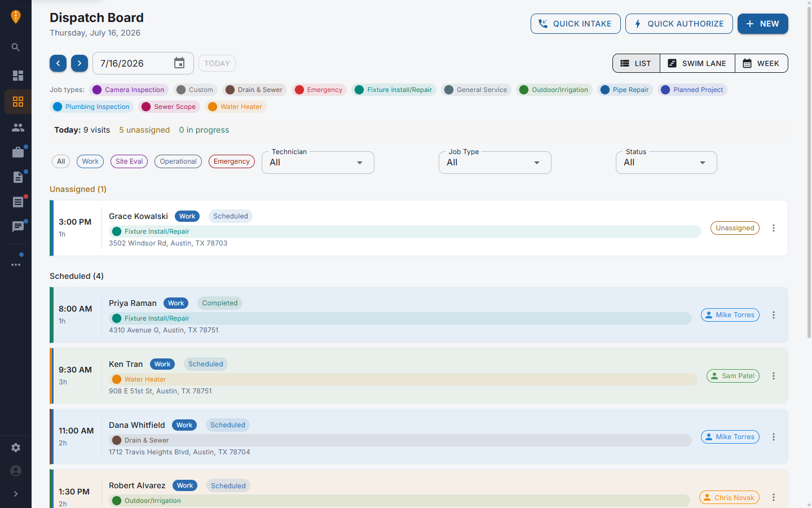Open actions menu for Ken Tran visit
Screen dimensions: 812x508
pos(774,376)
